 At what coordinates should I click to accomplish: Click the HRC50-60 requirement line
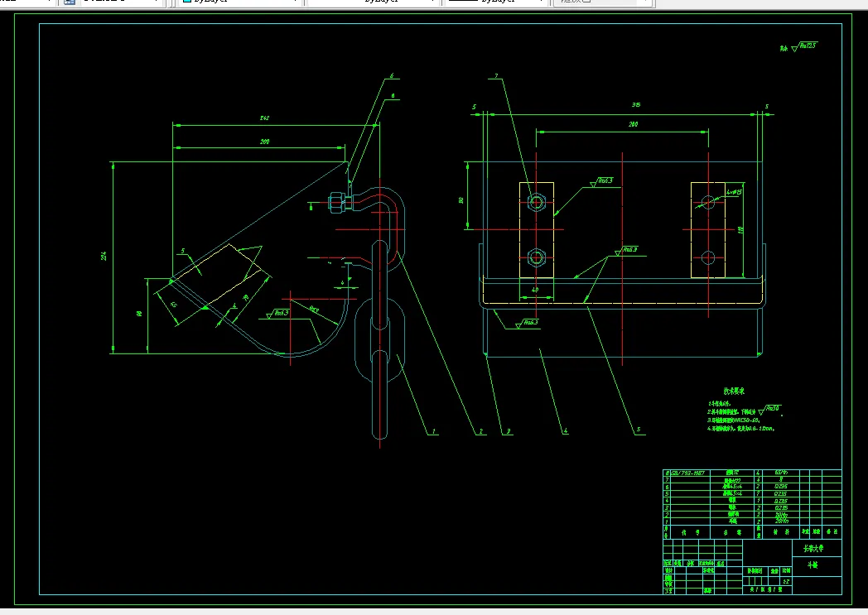(734, 420)
